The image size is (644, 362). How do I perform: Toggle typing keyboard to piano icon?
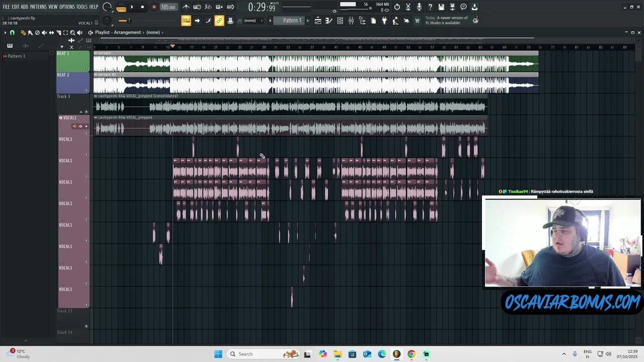(186, 21)
